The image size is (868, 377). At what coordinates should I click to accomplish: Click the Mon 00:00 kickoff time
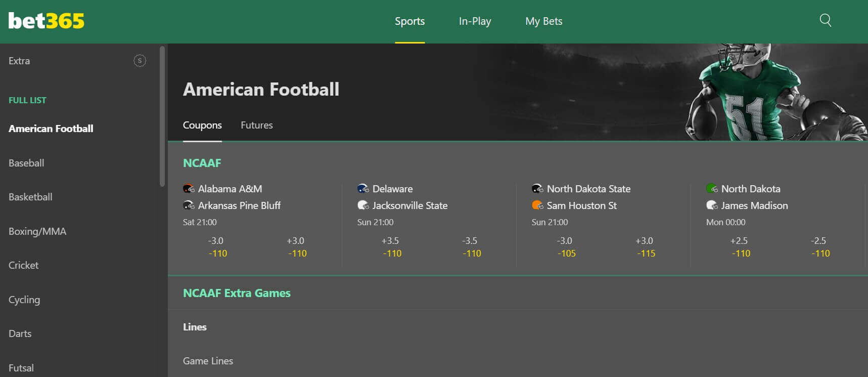tap(725, 222)
